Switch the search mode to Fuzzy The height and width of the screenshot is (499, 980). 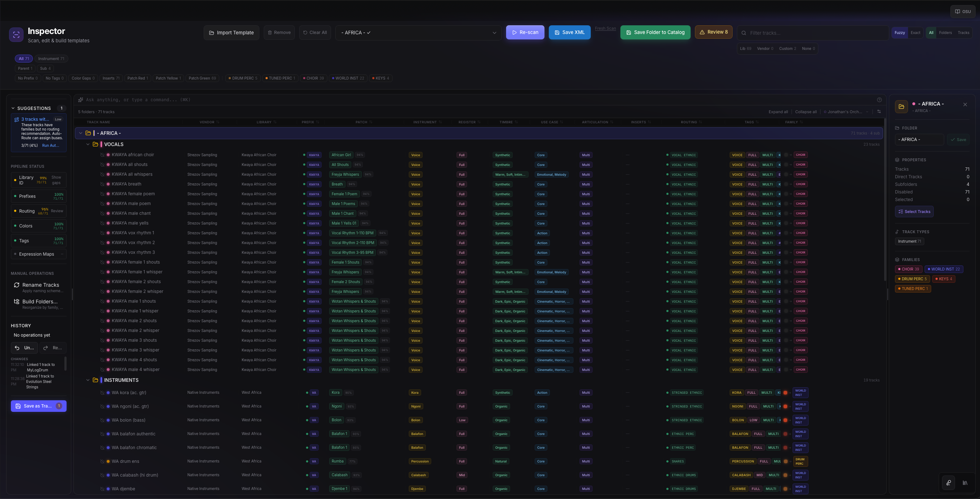pos(900,33)
